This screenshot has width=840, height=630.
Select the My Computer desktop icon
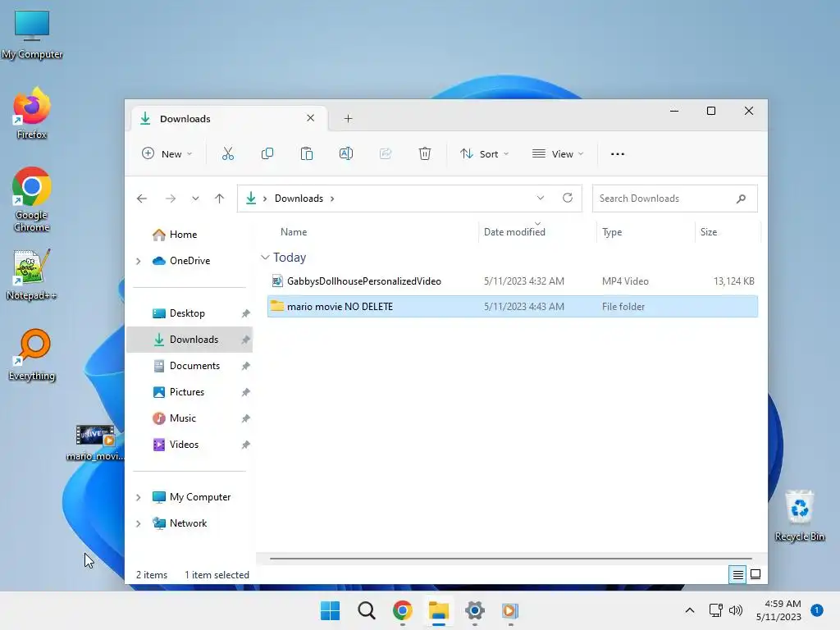click(32, 34)
